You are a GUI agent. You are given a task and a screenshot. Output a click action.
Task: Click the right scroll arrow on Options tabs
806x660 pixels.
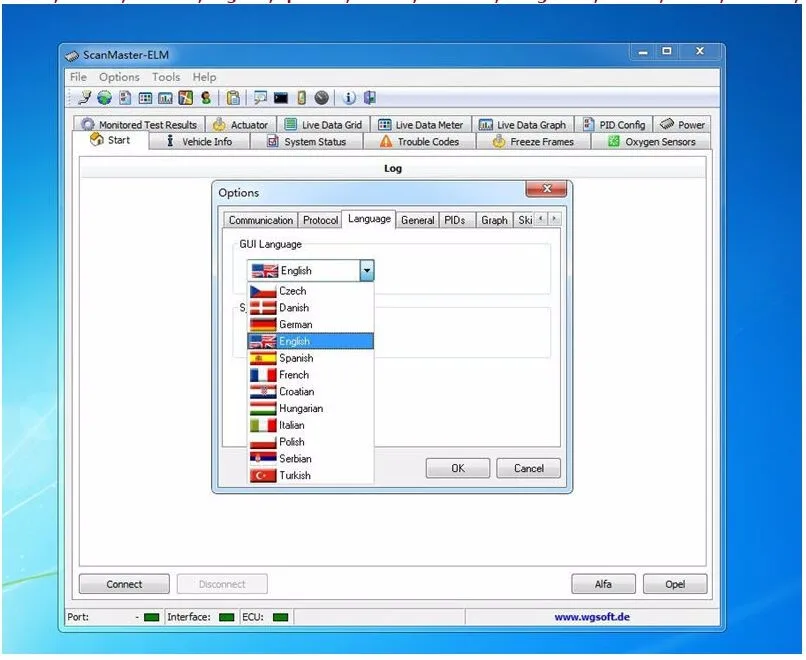click(x=554, y=219)
